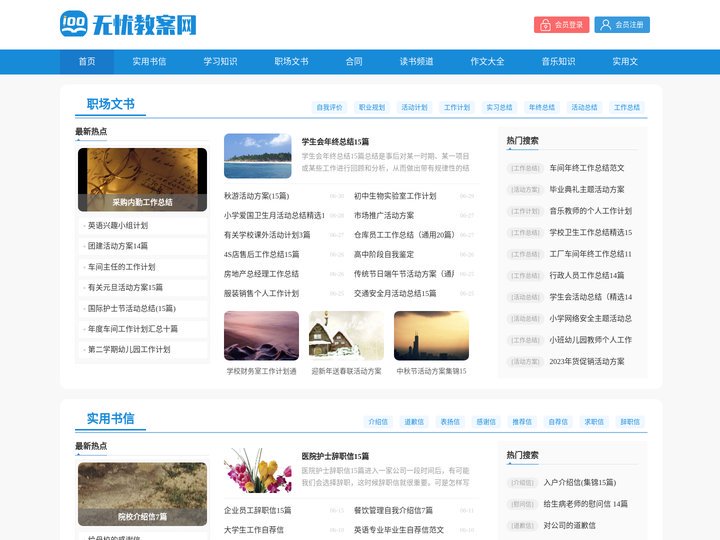The width and height of the screenshot is (720, 540).
Task: Click the 介绍信 tag
Action: coord(378,422)
